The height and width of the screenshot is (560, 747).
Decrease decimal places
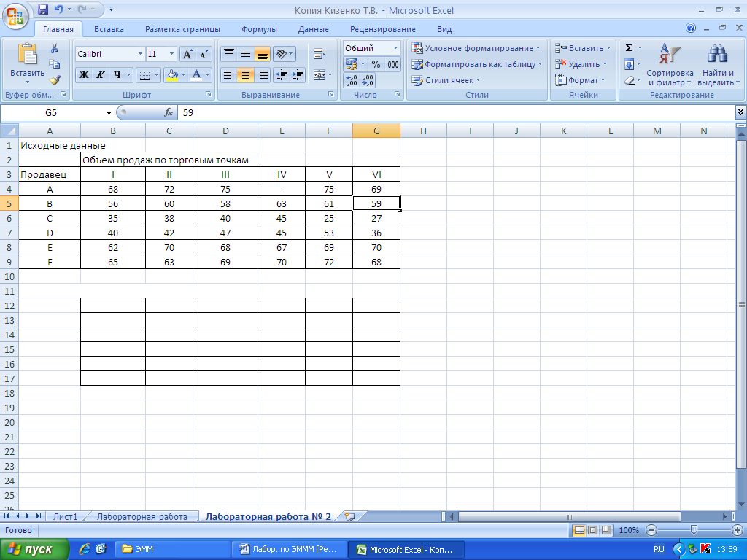coord(368,80)
